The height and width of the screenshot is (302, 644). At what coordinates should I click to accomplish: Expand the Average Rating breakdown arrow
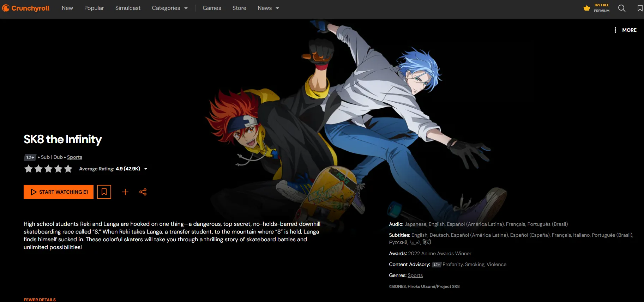point(146,169)
